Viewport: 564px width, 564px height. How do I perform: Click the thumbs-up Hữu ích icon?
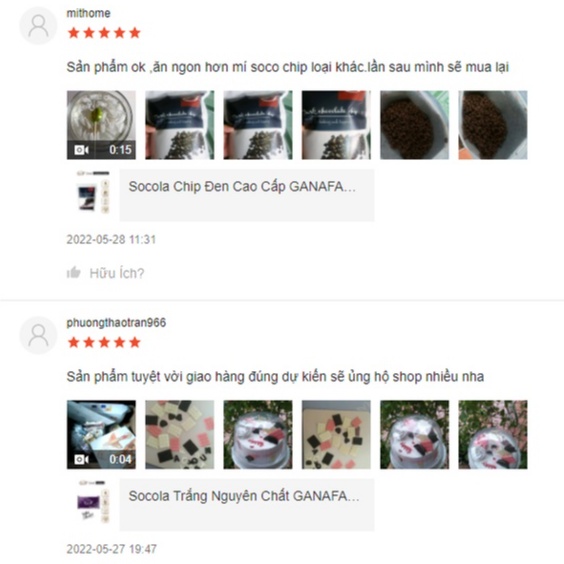(74, 273)
